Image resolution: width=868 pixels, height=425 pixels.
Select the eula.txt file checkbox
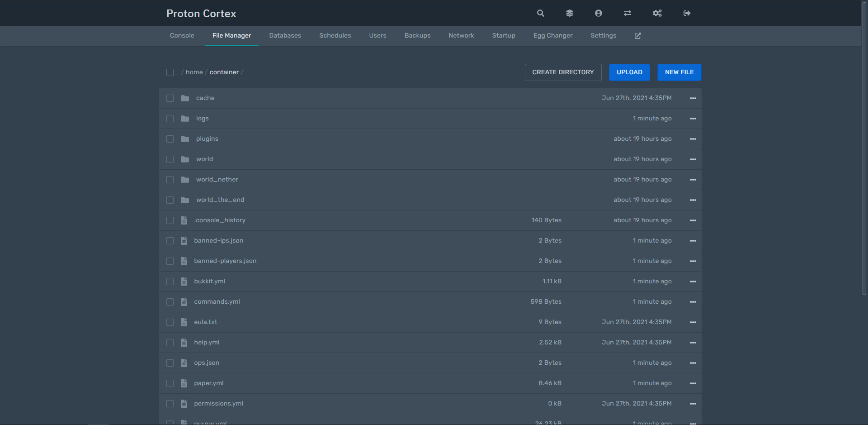click(170, 322)
